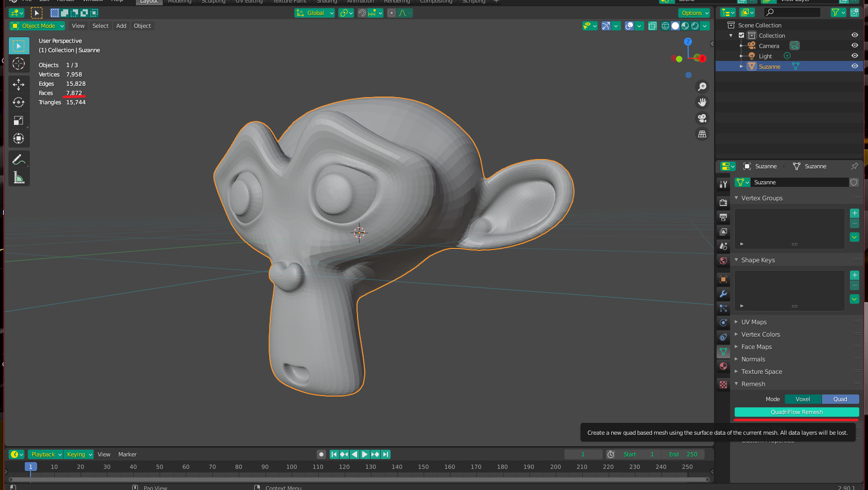This screenshot has height=490, width=868.
Task: Click the pan view hand icon
Action: point(702,102)
